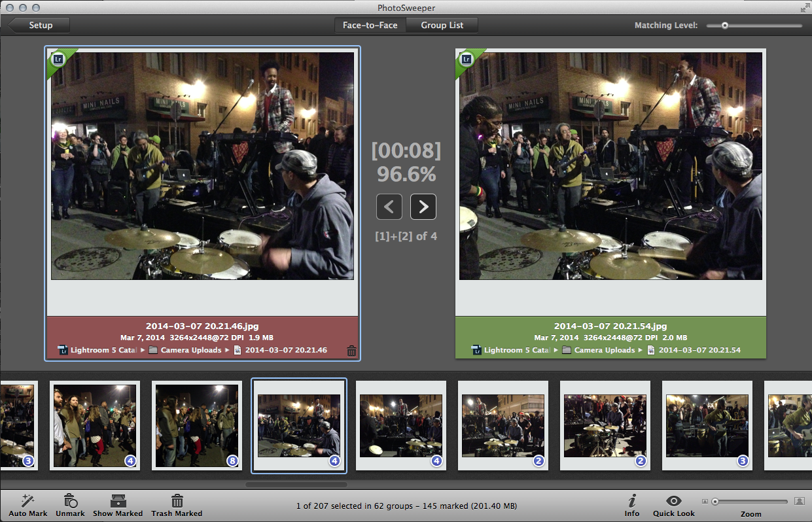812x522 pixels.
Task: Open the Info panel
Action: pos(632,505)
